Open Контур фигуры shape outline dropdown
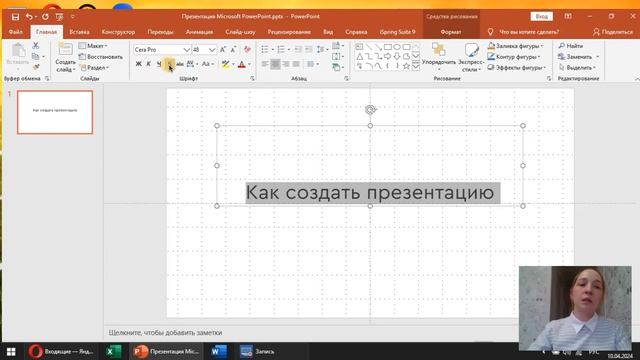The image size is (640, 360). 514,56
